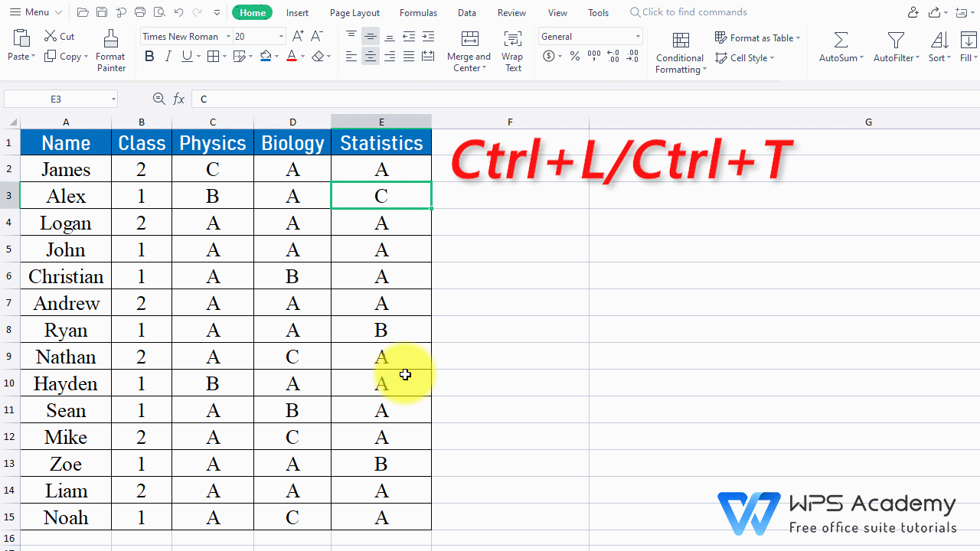
Task: Open the font size dropdown
Action: [x=279, y=36]
